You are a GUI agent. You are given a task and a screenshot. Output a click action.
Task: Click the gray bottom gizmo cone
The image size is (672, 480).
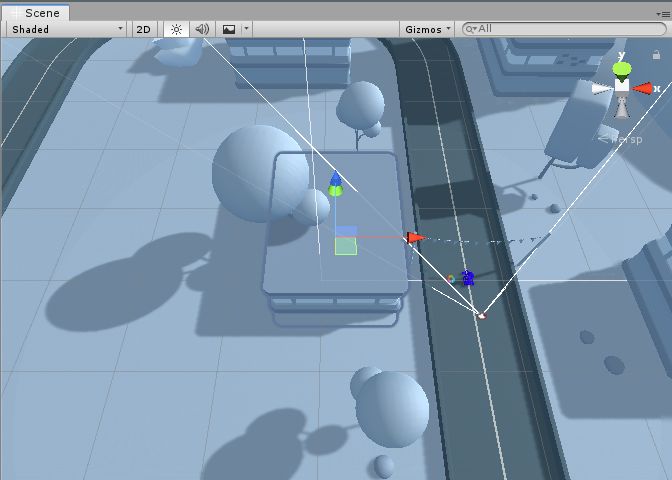(x=621, y=107)
